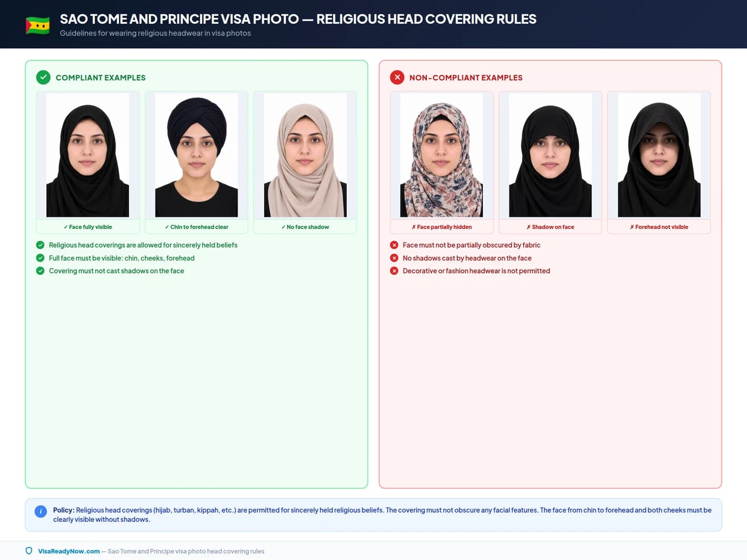
Task: Click the No face shadow caption
Action: [x=305, y=227]
